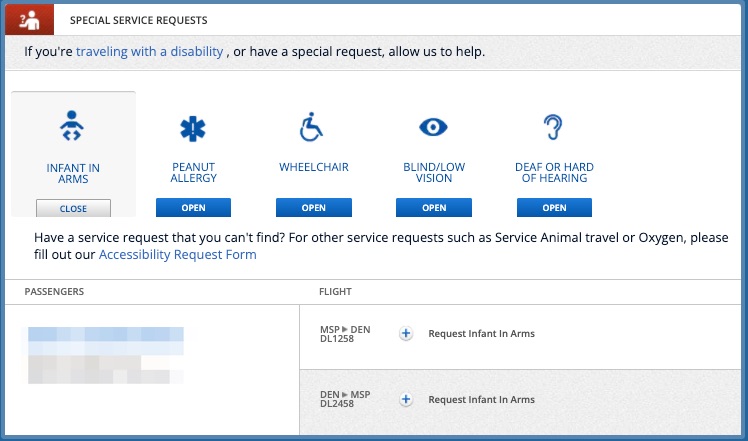Click the INFANT IN ARMS text label
This screenshot has width=748, height=441.
click(73, 173)
